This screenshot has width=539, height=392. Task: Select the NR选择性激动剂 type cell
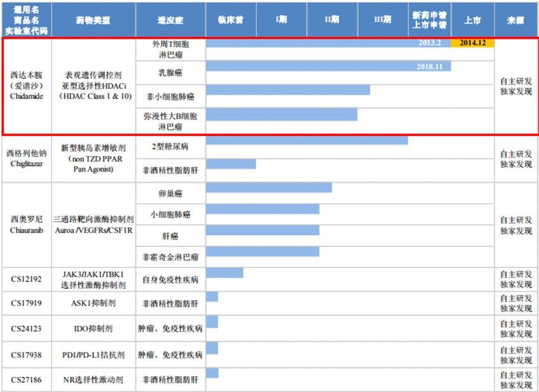coord(93,380)
